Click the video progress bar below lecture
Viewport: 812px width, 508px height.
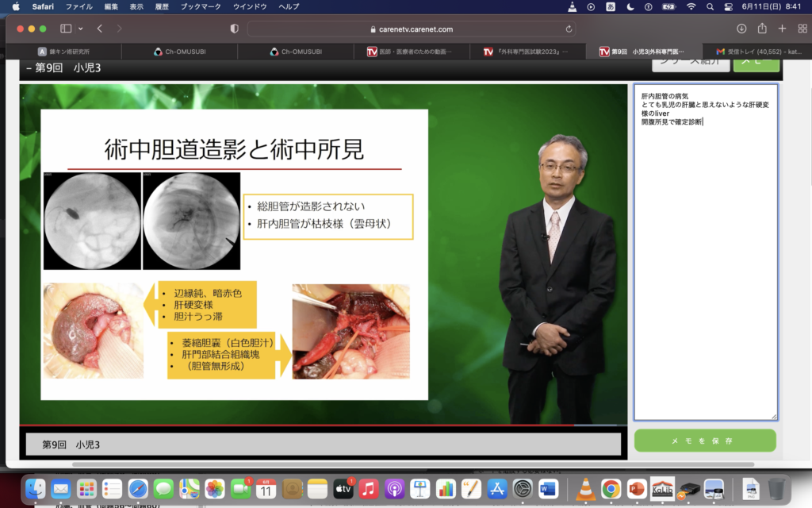317,426
